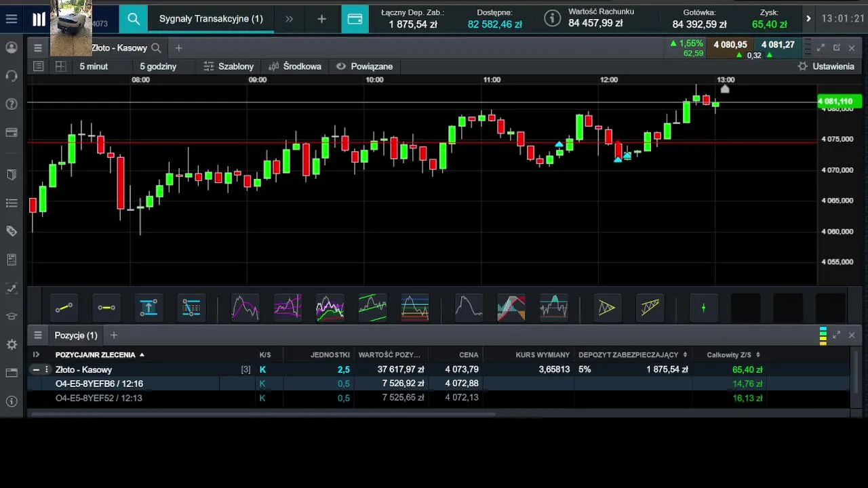Open the wedge pattern drawing tool
Image resolution: width=868 pixels, height=488 pixels.
[x=650, y=308]
